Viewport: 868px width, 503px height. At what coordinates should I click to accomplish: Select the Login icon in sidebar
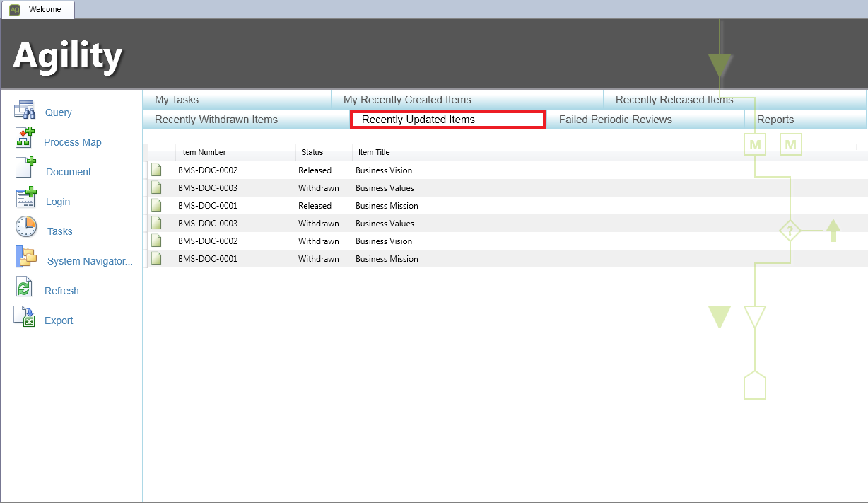coord(25,197)
